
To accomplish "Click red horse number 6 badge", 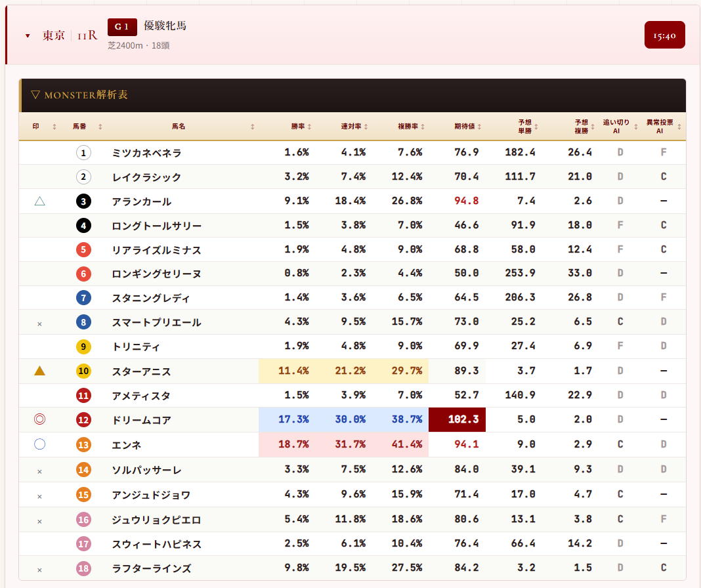I will click(83, 274).
